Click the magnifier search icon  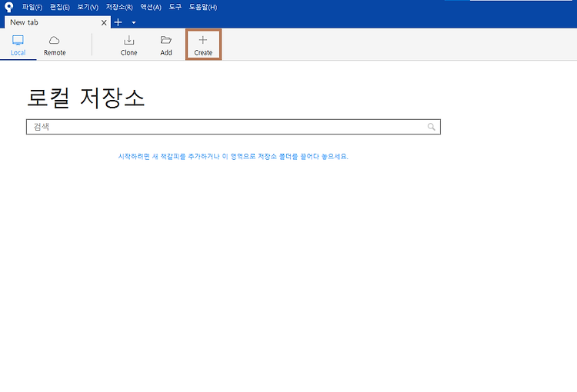click(432, 127)
